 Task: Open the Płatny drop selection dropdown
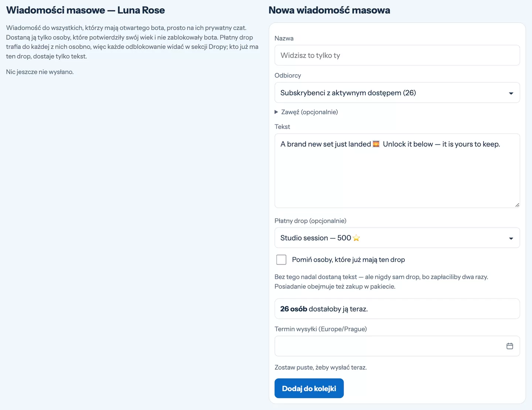pyautogui.click(x=397, y=238)
